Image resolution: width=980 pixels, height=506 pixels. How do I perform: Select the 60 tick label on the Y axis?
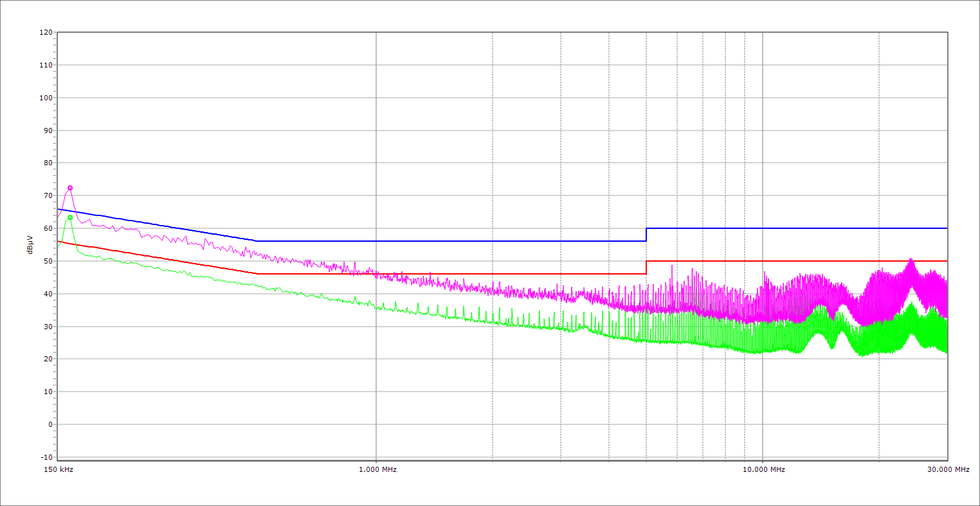pyautogui.click(x=48, y=228)
